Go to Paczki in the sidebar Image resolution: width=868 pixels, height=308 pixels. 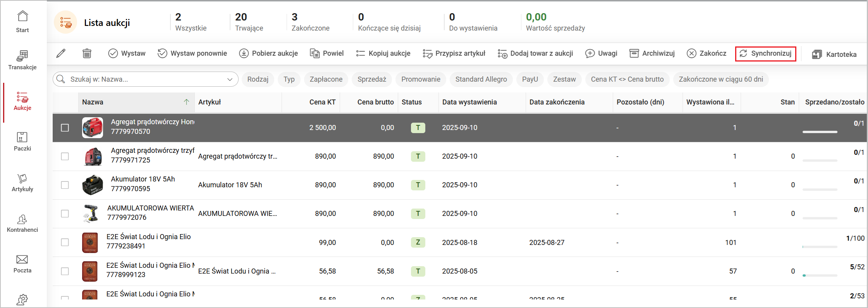22,141
